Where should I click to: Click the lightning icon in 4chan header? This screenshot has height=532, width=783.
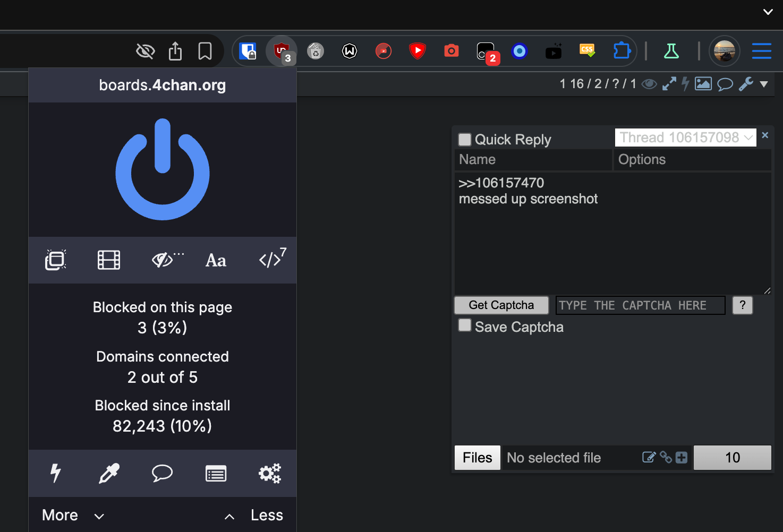click(x=686, y=84)
